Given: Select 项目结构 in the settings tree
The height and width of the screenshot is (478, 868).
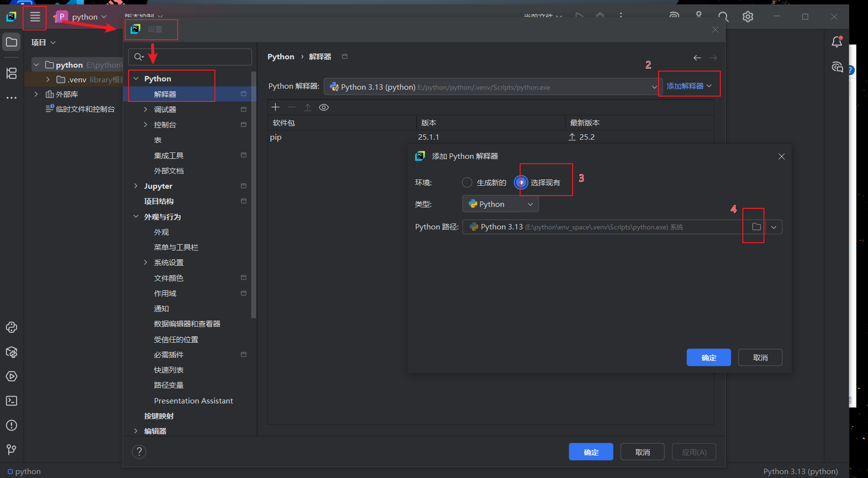Looking at the screenshot, I should point(159,201).
